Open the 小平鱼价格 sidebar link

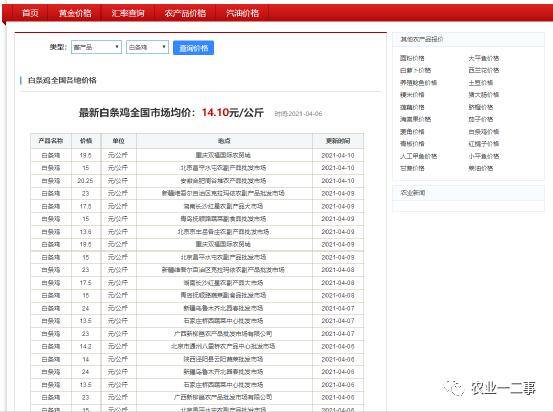click(484, 156)
